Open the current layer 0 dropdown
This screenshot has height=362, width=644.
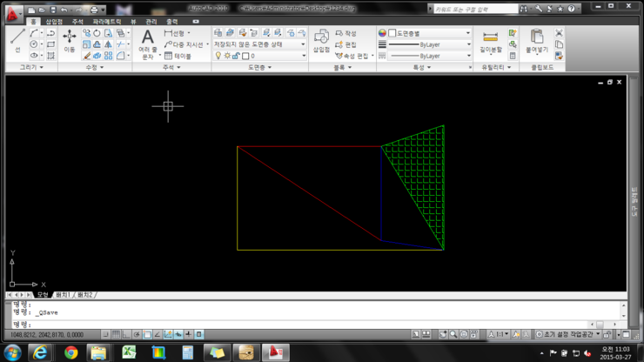coord(259,56)
